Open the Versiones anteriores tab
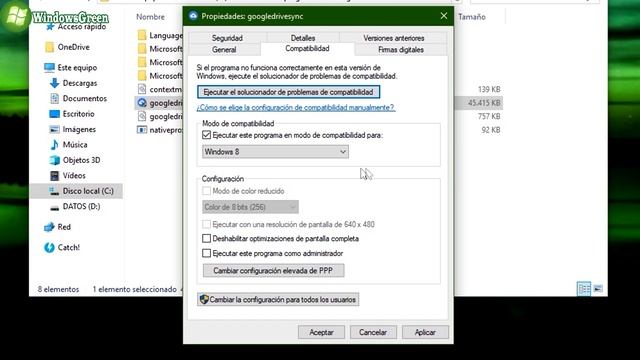Screen dimensions: 640x360 pyautogui.click(x=393, y=38)
